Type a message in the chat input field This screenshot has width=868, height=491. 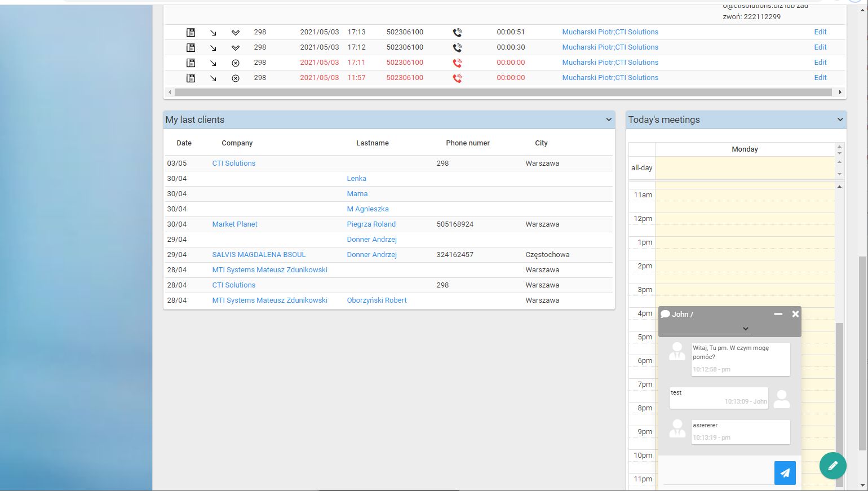717,474
